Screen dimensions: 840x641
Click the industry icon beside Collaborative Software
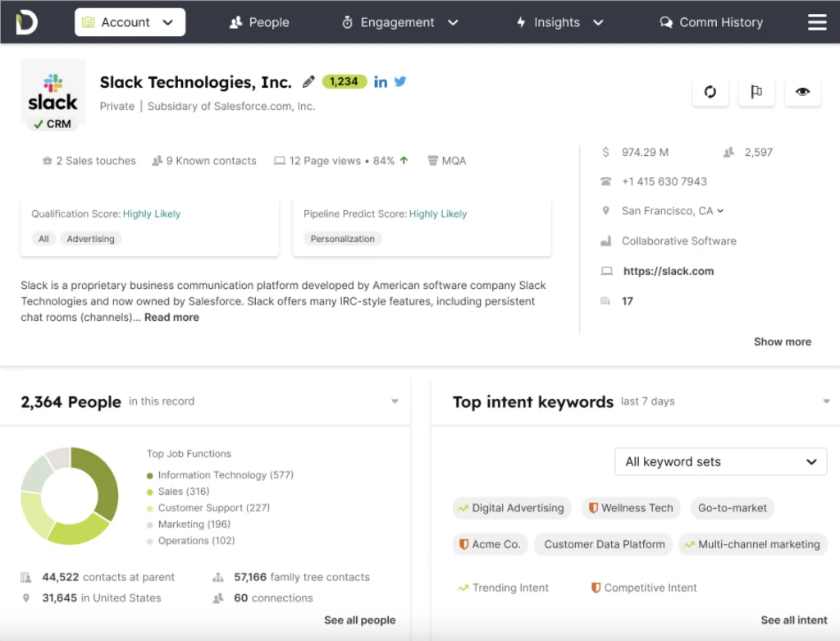pyautogui.click(x=606, y=241)
